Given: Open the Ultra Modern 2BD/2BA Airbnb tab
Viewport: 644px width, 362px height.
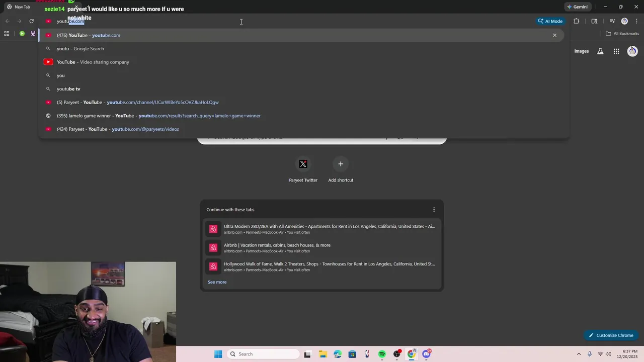Looking at the screenshot, I should click(322, 229).
